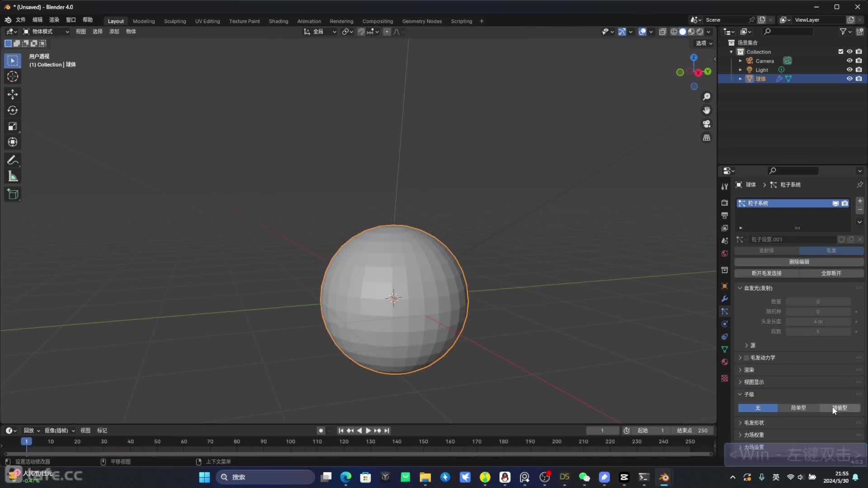Select the 3D Cursor tool
868x488 pixels.
13,76
